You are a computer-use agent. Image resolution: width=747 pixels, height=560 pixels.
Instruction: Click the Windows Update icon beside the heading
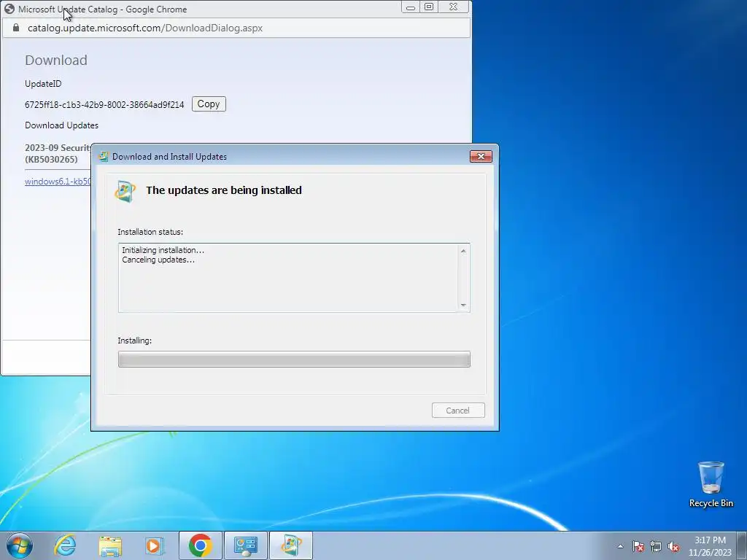(125, 192)
